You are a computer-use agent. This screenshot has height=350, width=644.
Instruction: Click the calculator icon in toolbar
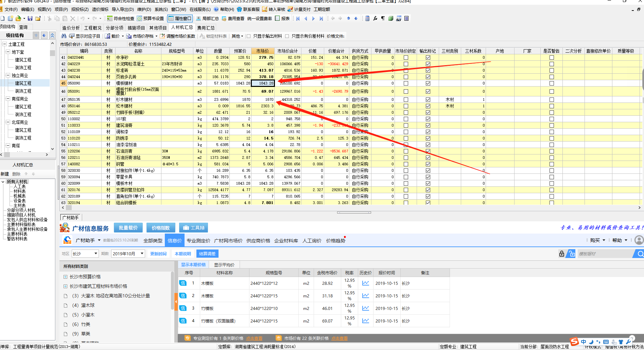367,18
